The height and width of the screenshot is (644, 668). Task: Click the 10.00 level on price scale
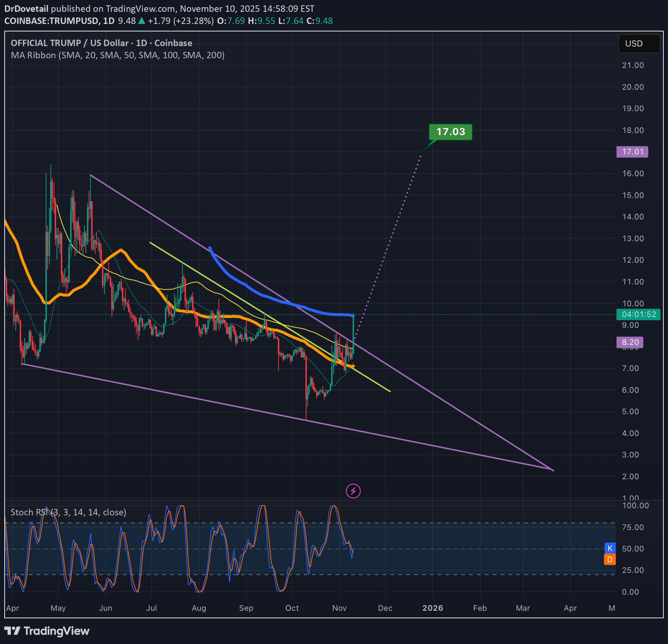(x=633, y=303)
